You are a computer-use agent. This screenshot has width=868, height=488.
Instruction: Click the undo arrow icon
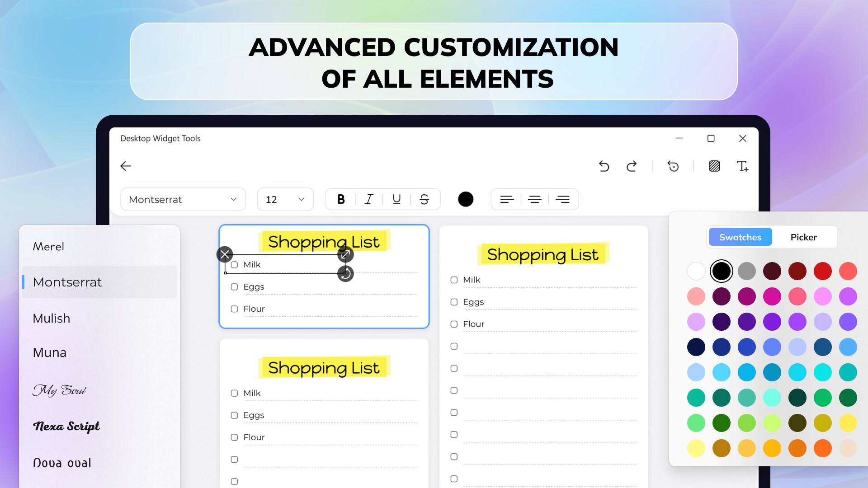[x=604, y=166]
